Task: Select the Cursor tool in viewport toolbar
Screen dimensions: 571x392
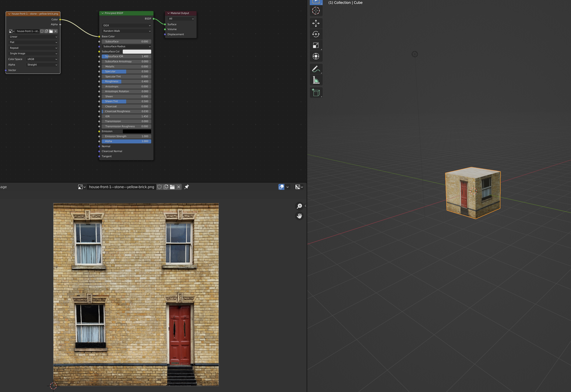Action: 316,11
